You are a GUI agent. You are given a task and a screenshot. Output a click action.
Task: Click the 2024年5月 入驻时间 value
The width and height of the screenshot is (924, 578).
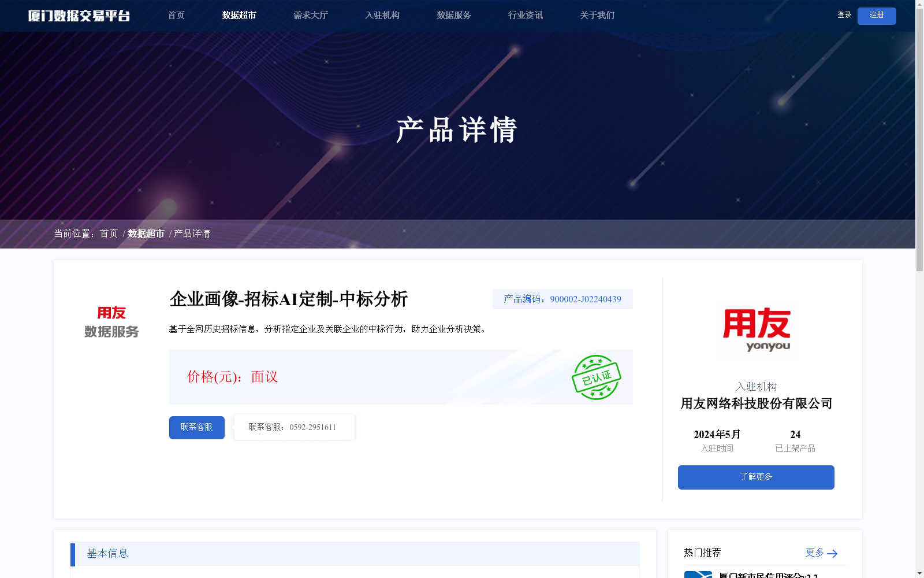coord(717,435)
